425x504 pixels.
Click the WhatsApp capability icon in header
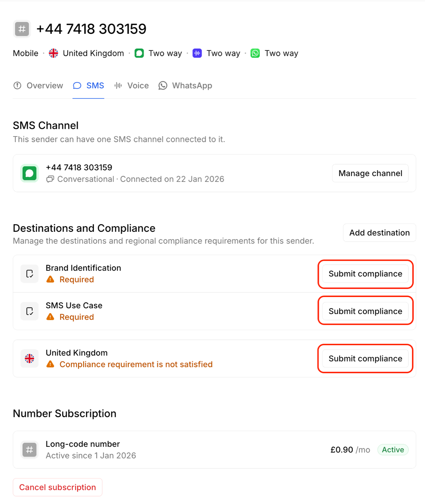pos(255,53)
